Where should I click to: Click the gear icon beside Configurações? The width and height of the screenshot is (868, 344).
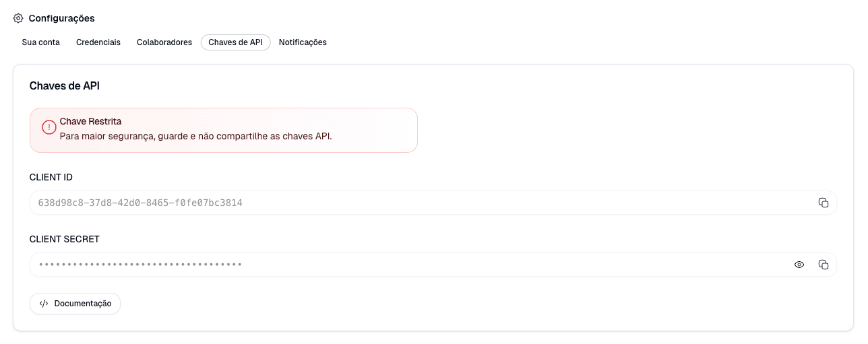tap(18, 18)
